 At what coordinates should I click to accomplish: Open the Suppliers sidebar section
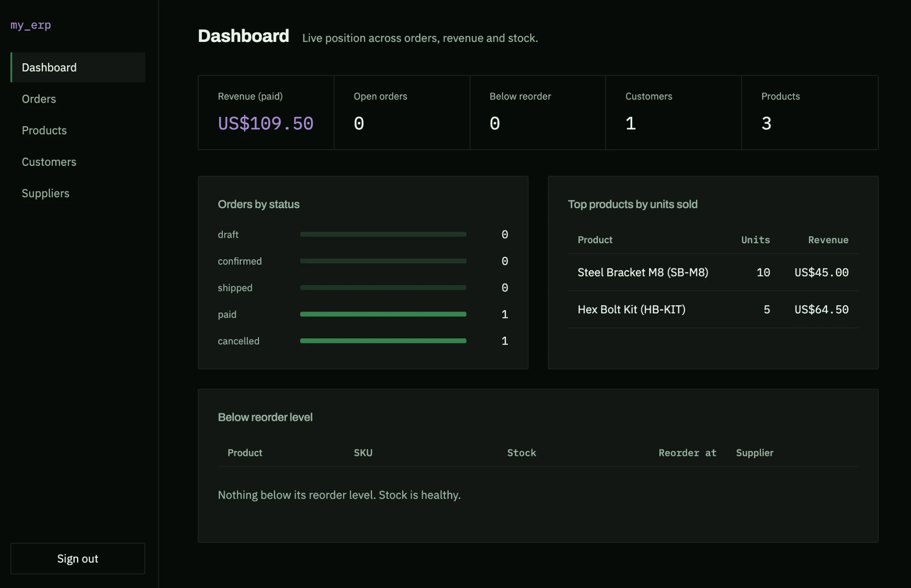(x=78, y=193)
